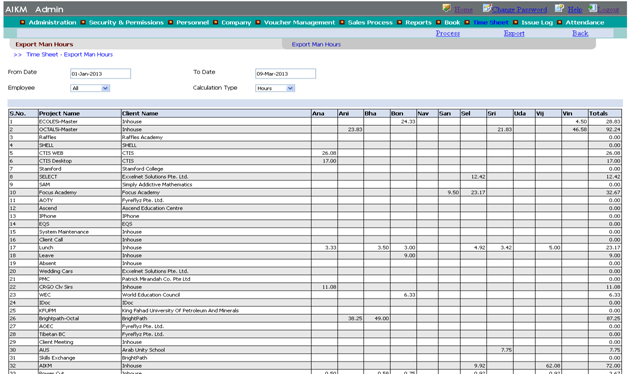Open the Book menu

point(452,23)
